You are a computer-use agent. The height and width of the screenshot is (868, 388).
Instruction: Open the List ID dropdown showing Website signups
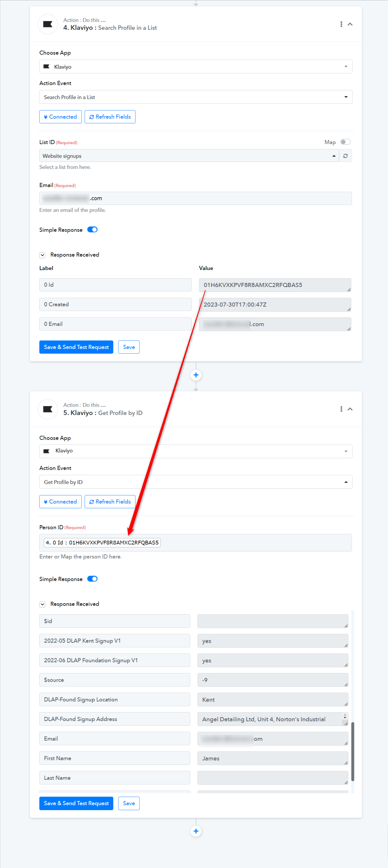pos(189,156)
